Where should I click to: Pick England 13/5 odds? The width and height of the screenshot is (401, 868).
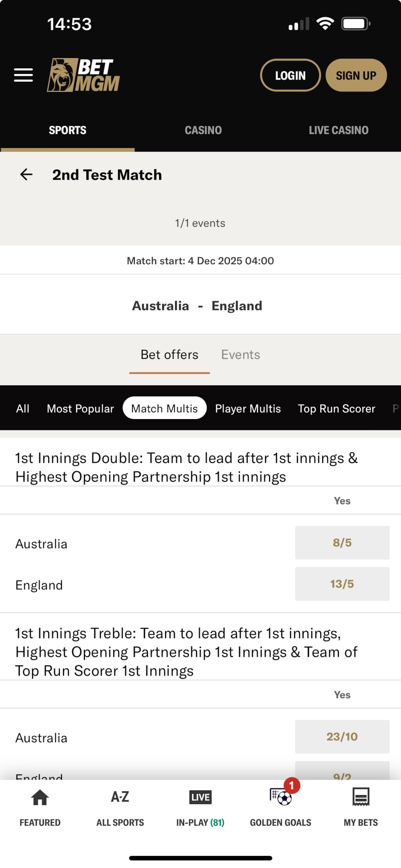click(x=342, y=584)
